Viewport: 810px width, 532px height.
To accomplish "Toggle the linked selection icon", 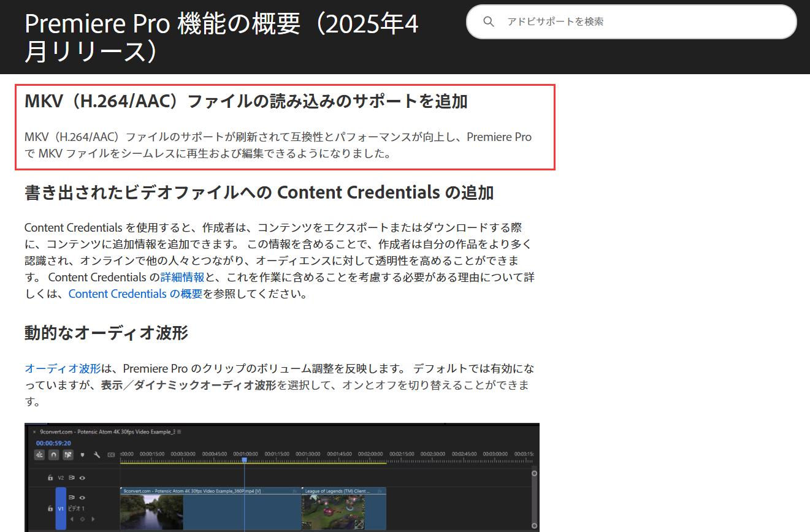I will pyautogui.click(x=68, y=455).
